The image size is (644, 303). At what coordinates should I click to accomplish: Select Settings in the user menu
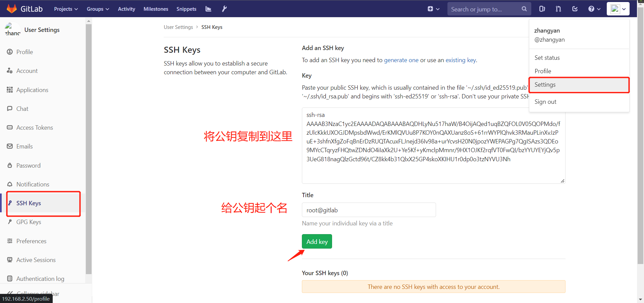545,85
